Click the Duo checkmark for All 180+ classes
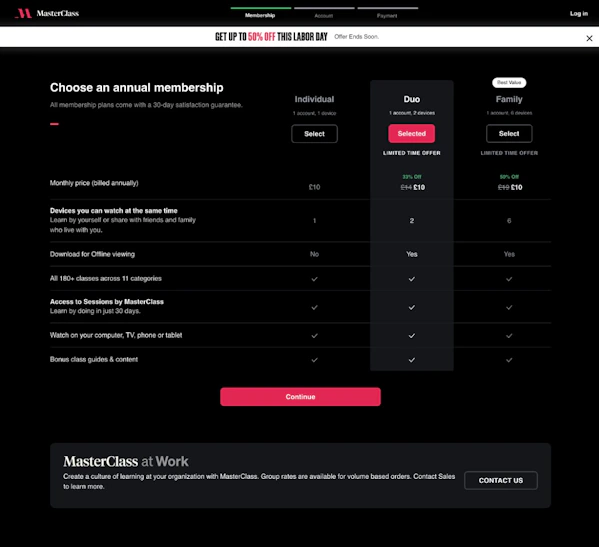The width and height of the screenshot is (599, 547). 411,279
